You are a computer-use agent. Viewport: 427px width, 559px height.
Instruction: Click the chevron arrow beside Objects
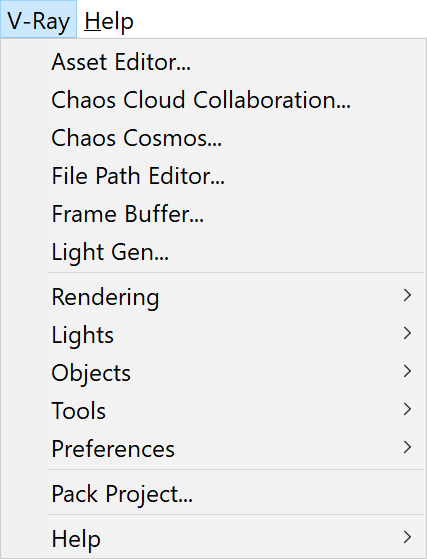tap(407, 371)
